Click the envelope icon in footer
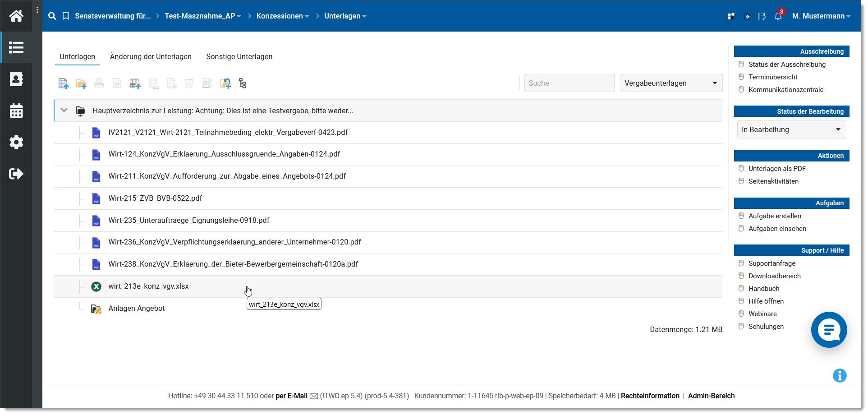This screenshot has height=415, width=868. 314,396
